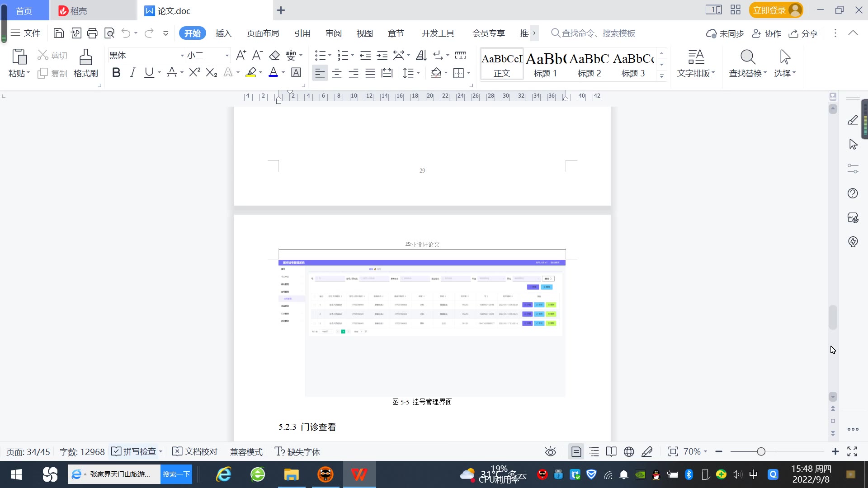Image resolution: width=868 pixels, height=488 pixels.
Task: Open Print Preview icon
Action: point(109,33)
